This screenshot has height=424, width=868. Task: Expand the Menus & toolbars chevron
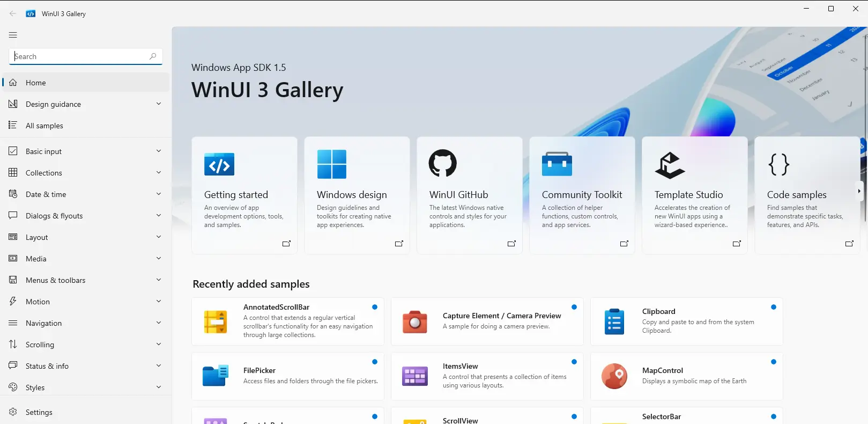tap(159, 280)
